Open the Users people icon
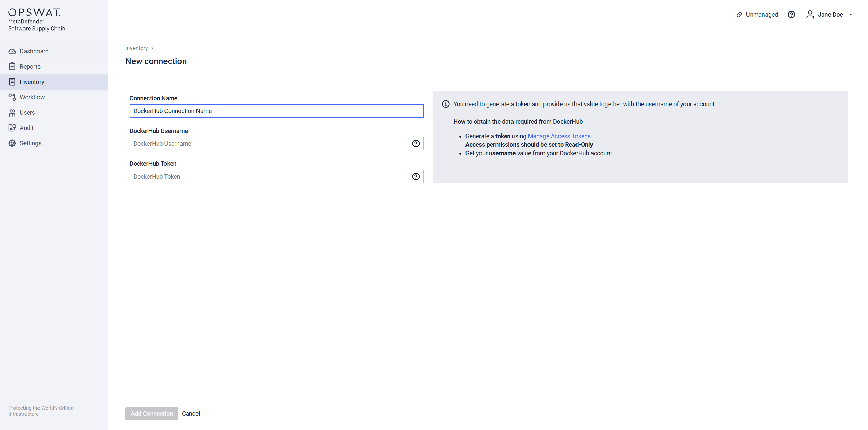Image resolution: width=868 pixels, height=430 pixels. click(12, 113)
